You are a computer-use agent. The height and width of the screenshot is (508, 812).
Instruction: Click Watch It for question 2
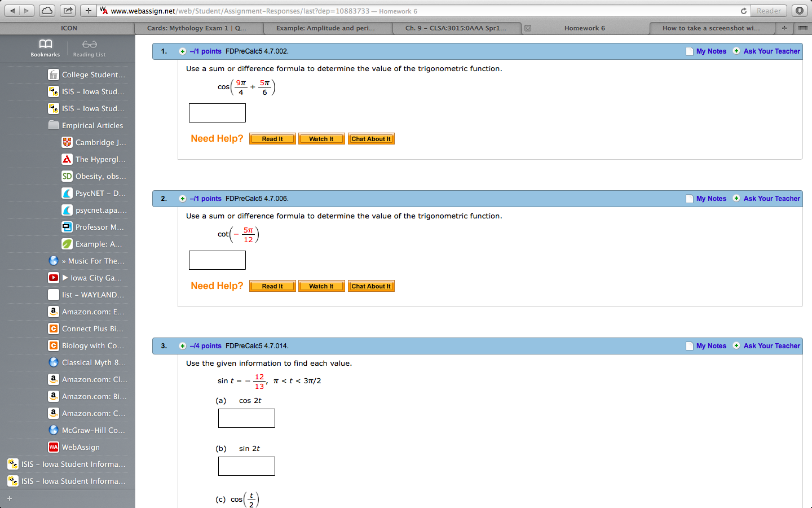pos(321,286)
